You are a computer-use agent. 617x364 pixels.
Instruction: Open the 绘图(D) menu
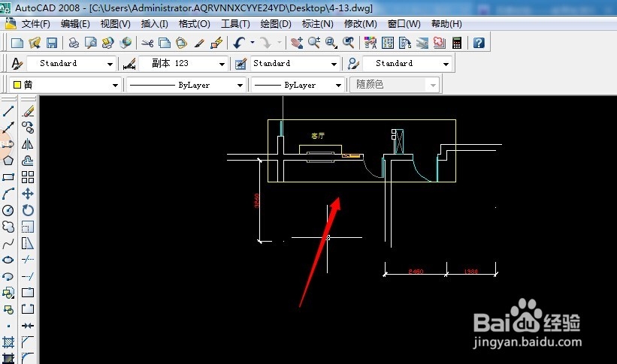(276, 24)
